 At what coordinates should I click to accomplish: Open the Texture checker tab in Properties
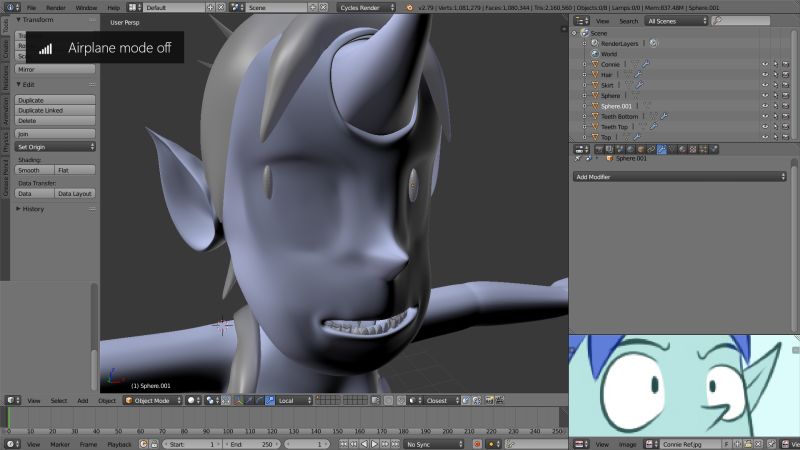point(692,149)
